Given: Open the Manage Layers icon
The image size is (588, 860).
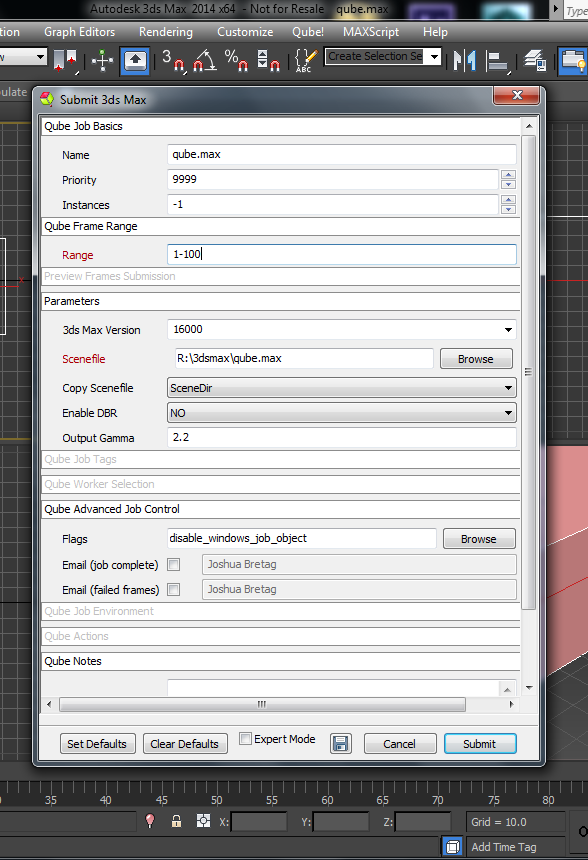Looking at the screenshot, I should (535, 60).
